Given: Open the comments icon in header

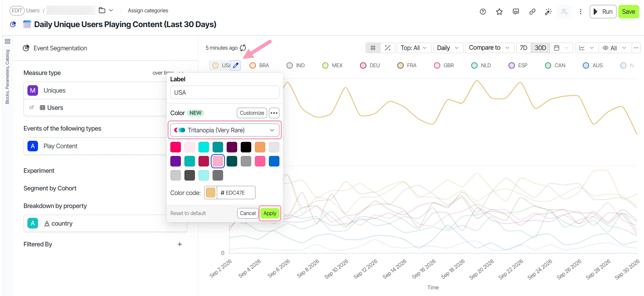Looking at the screenshot, I should [516, 12].
